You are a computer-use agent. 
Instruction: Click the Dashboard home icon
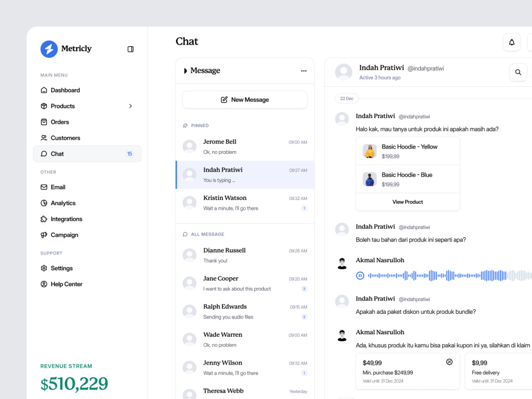44,90
